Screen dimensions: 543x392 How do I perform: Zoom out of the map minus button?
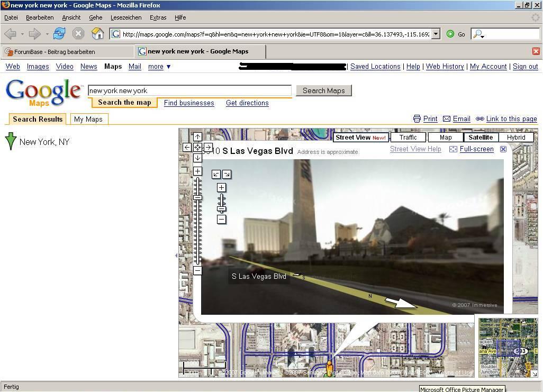[x=197, y=270]
